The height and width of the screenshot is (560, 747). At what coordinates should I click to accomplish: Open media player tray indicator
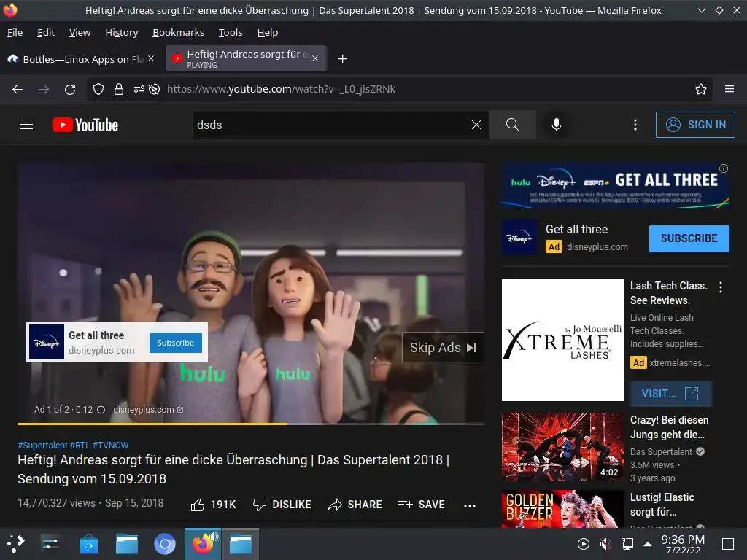(x=583, y=544)
